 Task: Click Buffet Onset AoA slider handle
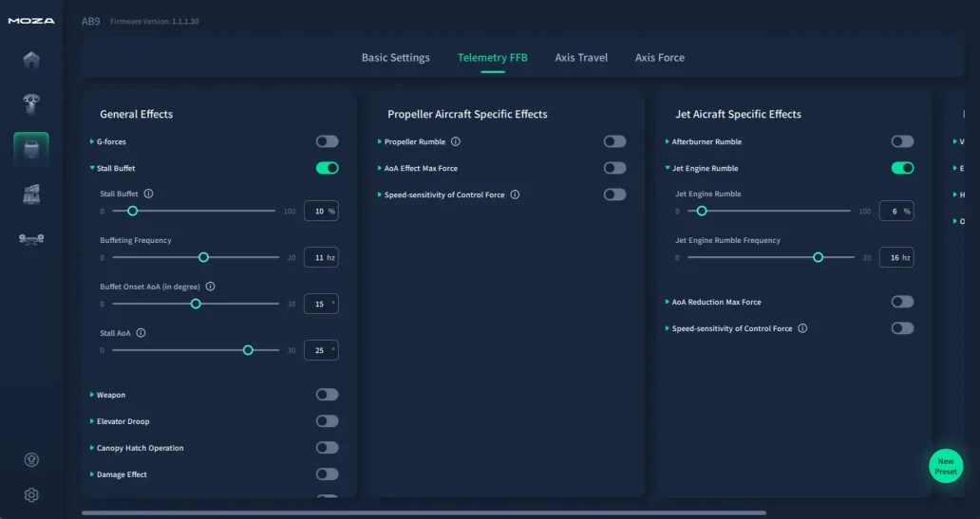(x=196, y=305)
